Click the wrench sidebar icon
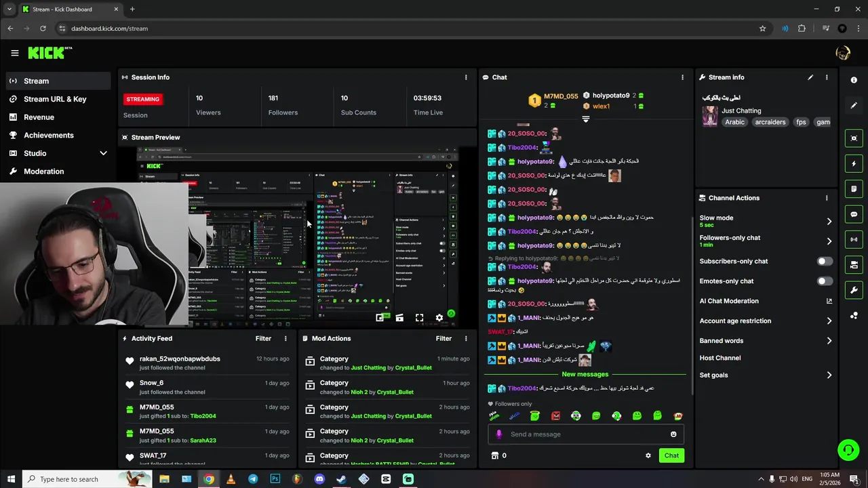The image size is (868, 488). coord(854,290)
